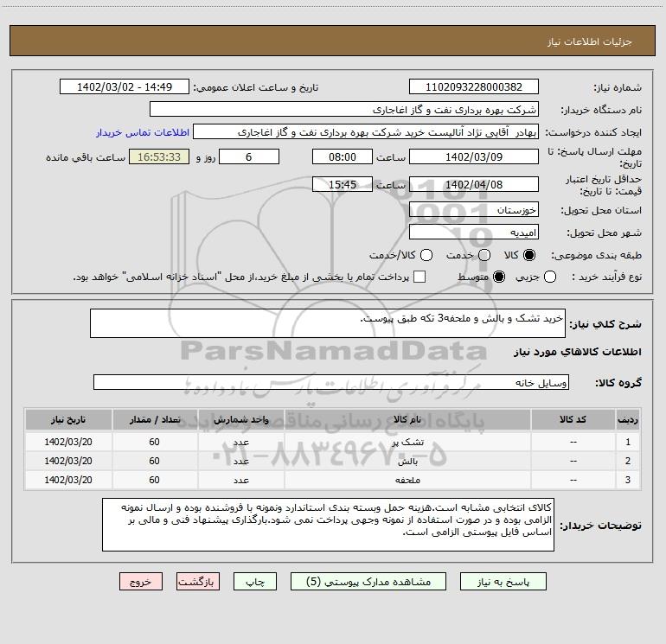Click the buyer notes text area
The height and width of the screenshot is (644, 666).
(x=328, y=525)
